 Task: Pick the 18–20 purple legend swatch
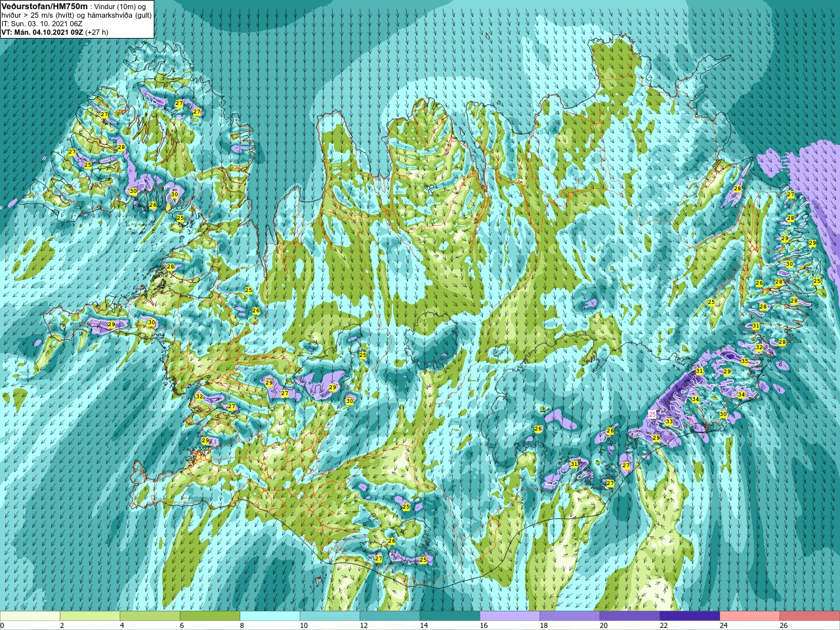[x=570, y=616]
